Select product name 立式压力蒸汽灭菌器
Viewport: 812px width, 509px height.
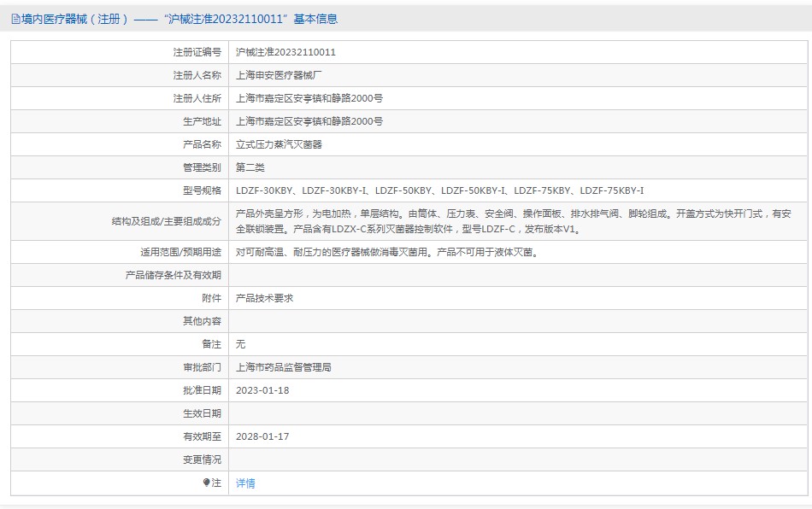click(279, 144)
